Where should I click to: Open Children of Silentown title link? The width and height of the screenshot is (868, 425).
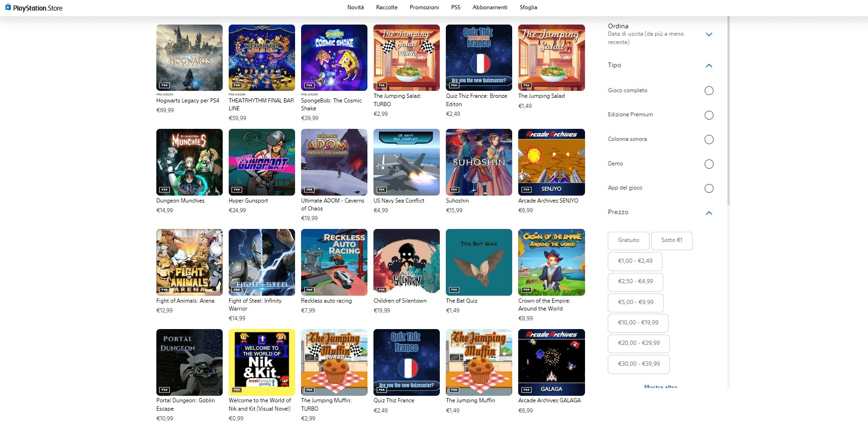[x=400, y=301]
